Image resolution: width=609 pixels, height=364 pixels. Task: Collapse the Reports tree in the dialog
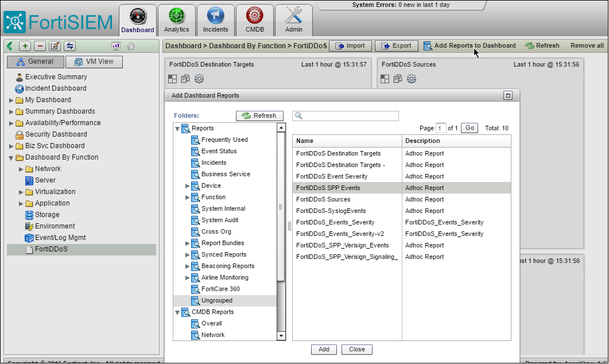point(177,128)
